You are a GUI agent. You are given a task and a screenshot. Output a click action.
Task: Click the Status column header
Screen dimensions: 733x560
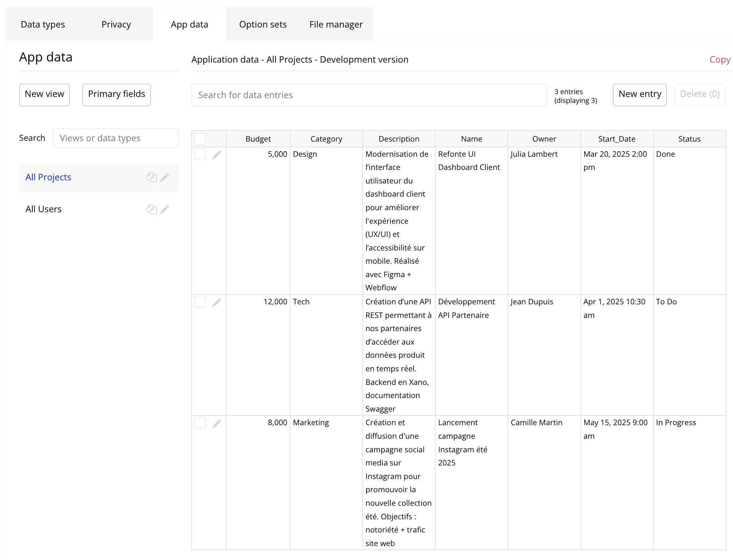690,139
